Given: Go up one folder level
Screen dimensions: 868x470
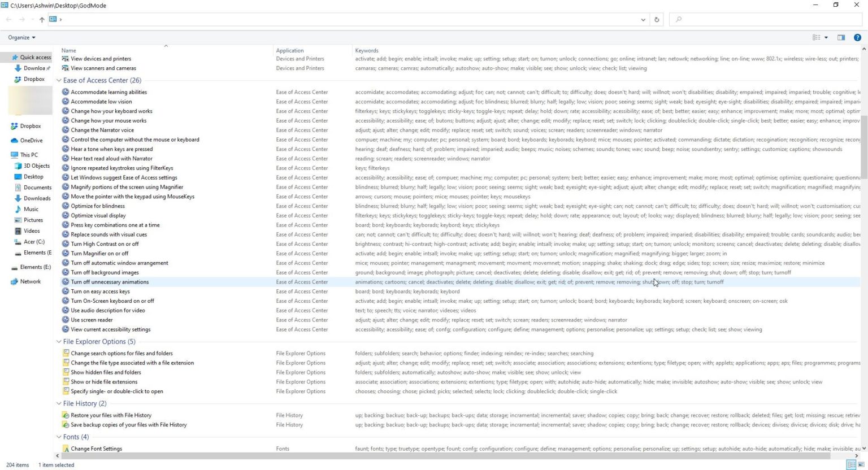Looking at the screenshot, I should coord(42,19).
